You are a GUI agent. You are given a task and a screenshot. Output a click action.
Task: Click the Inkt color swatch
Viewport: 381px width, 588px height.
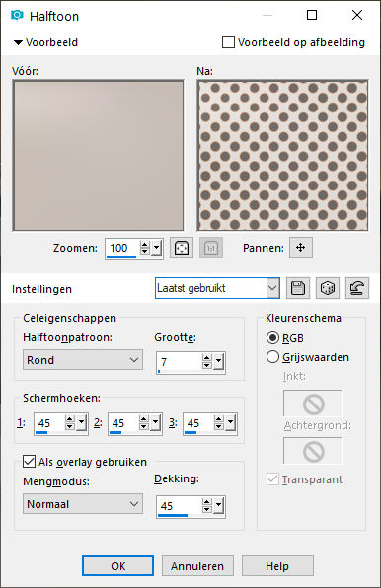pos(312,404)
